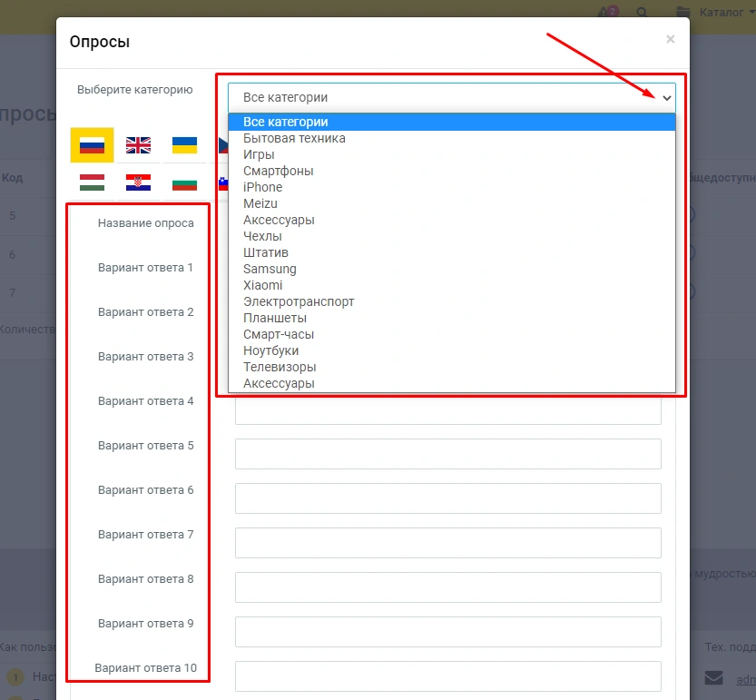Select the Russian flag language

[x=92, y=145]
